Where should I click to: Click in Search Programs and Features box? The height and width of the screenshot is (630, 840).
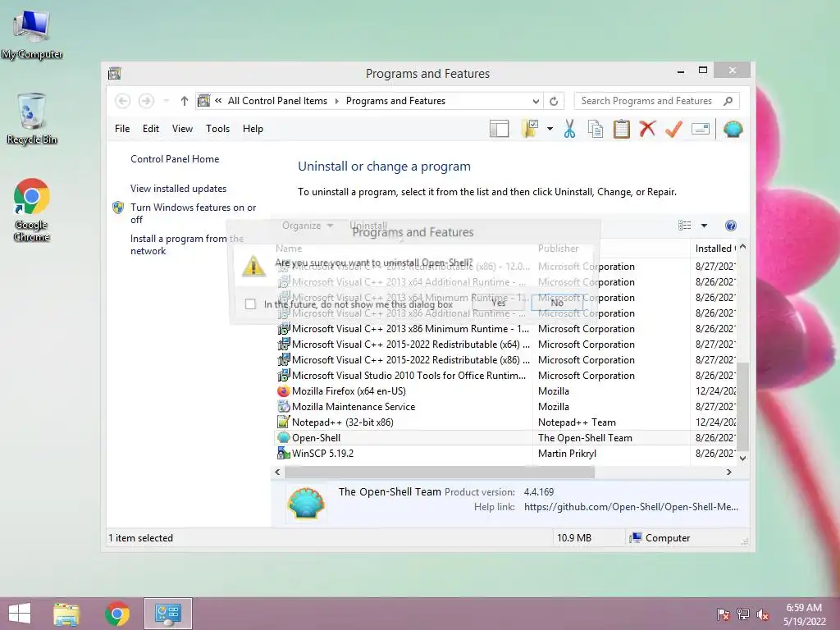coord(648,101)
